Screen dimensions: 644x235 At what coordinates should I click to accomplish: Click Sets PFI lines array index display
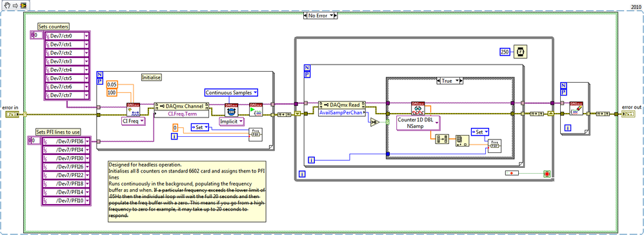coord(34,141)
